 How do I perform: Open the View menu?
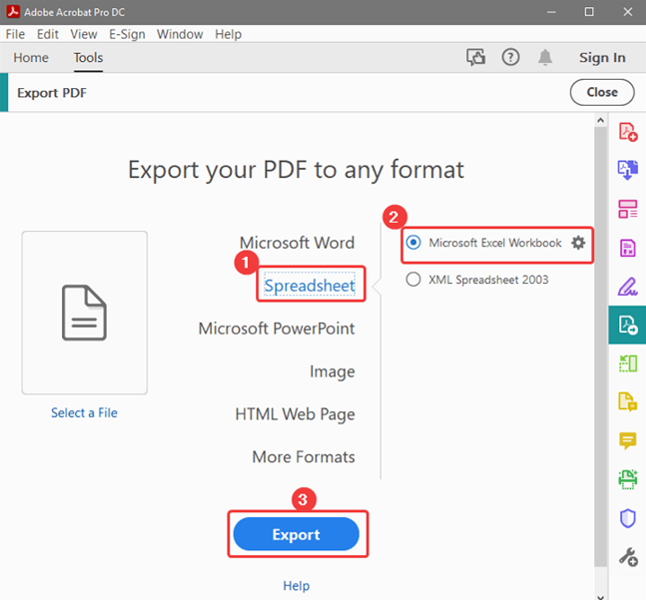(84, 34)
